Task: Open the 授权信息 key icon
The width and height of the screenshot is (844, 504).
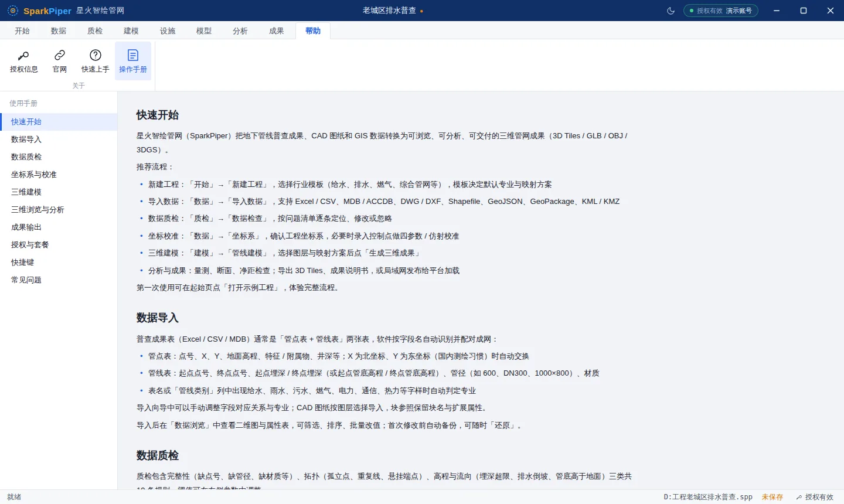Action: [23, 61]
